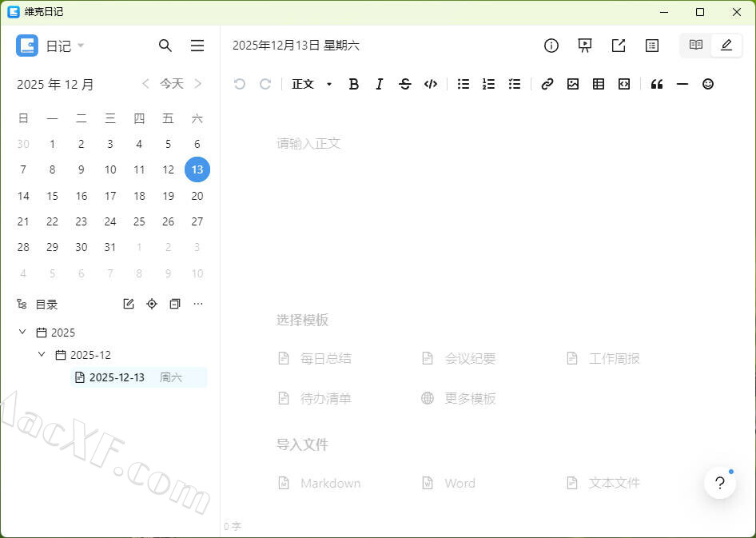Collapse the 2025-12 month folder
Image resolution: width=756 pixels, height=538 pixels.
[x=42, y=354]
